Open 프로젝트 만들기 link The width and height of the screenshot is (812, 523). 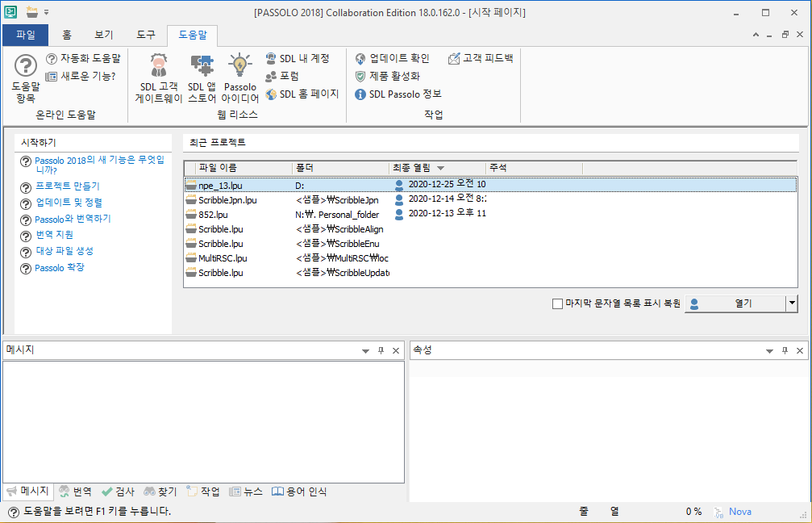[x=67, y=186]
